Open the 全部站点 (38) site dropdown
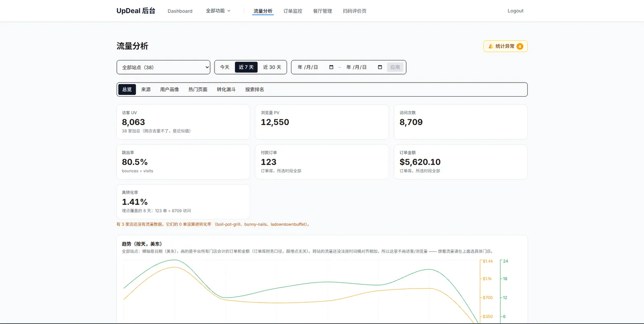 pos(163,67)
